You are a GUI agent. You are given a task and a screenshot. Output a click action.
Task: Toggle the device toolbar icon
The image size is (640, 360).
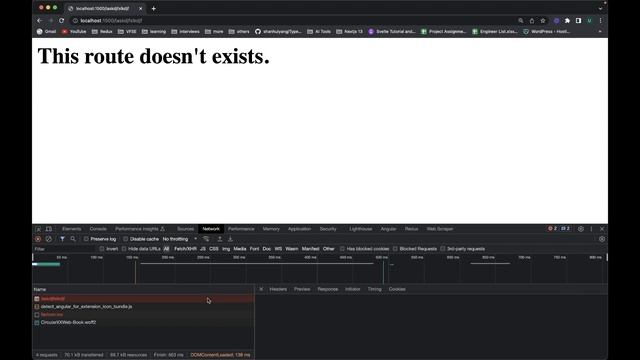point(49,229)
